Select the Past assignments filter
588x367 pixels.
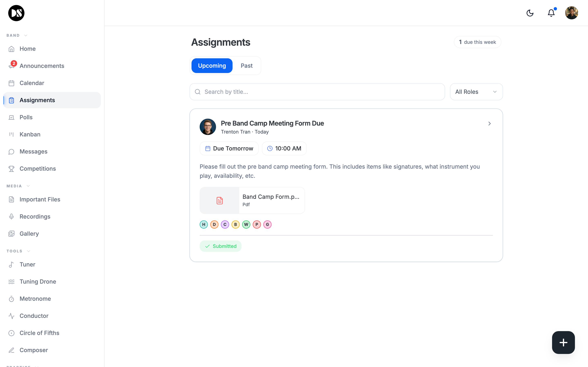click(x=247, y=65)
